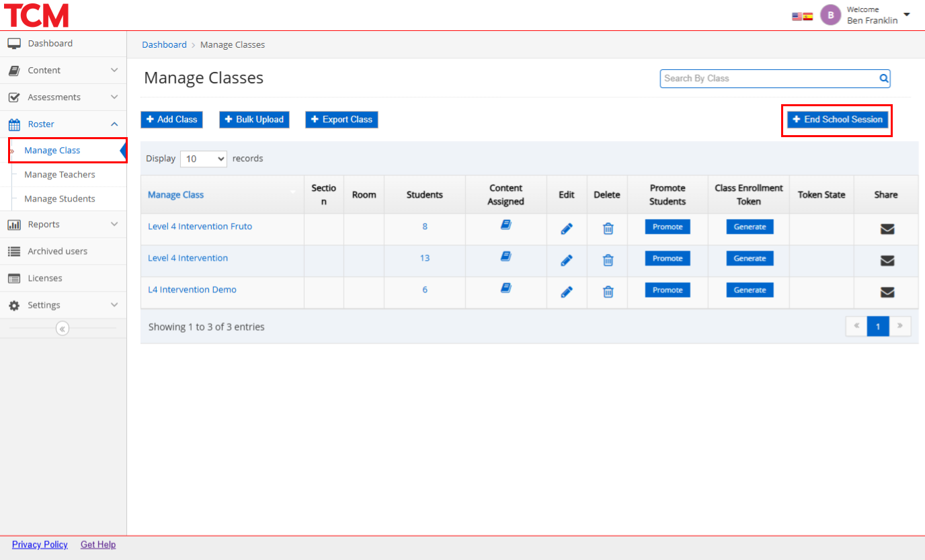Expand the Content sidebar menu
This screenshot has width=925, height=560.
click(63, 71)
